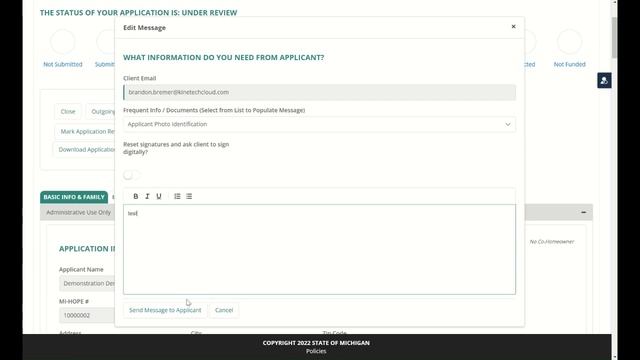The image size is (640, 360).
Task: Collapse the Administrative Use Only section
Action: tap(584, 212)
